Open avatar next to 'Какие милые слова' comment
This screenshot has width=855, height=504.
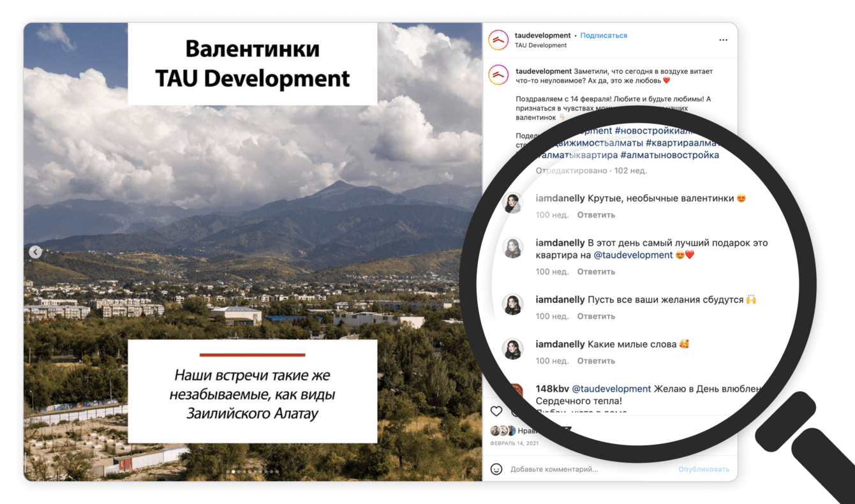point(512,349)
